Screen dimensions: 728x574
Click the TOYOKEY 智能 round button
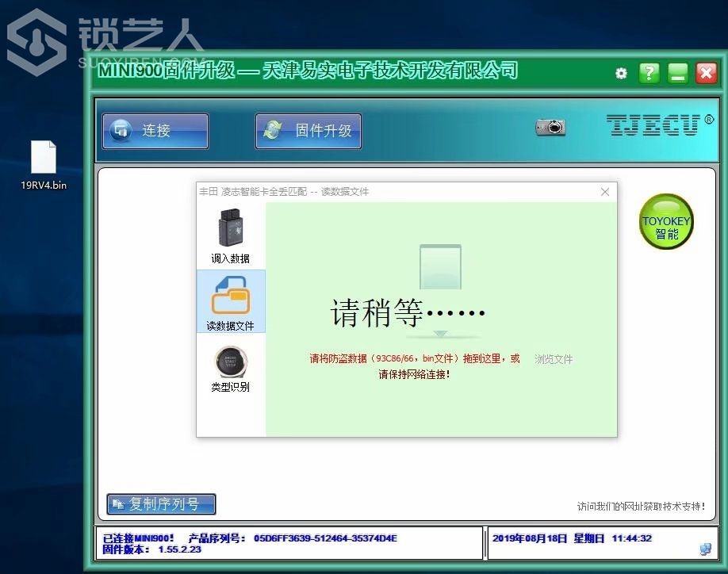666,221
